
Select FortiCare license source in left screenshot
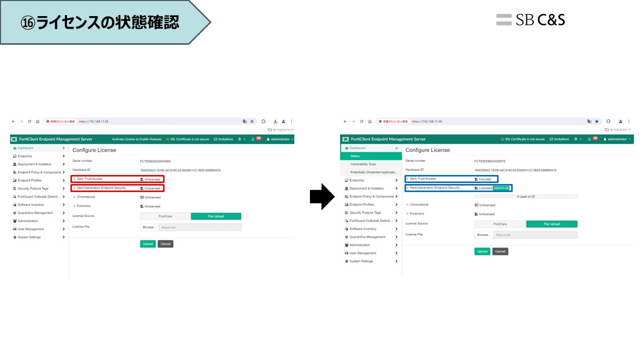tap(165, 216)
